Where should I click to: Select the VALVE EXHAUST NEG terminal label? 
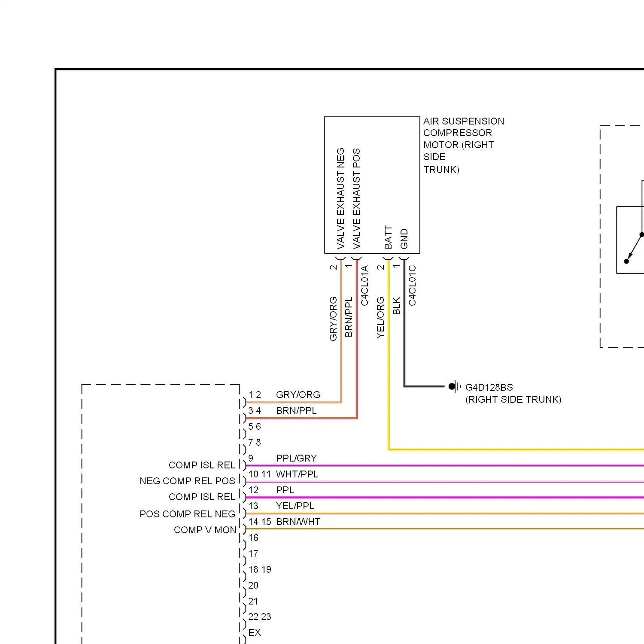340,198
